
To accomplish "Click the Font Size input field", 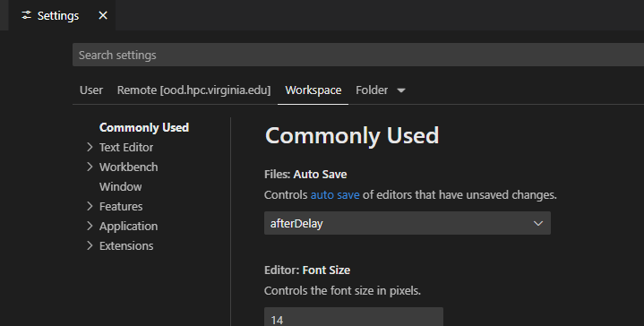I will click(354, 316).
